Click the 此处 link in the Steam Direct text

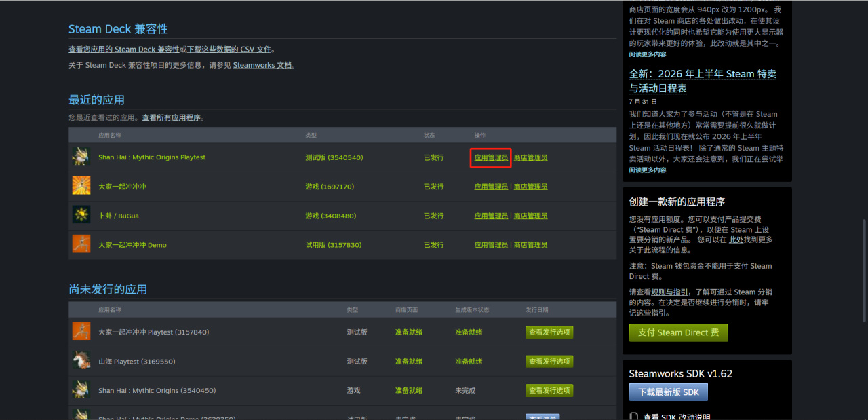click(x=736, y=240)
